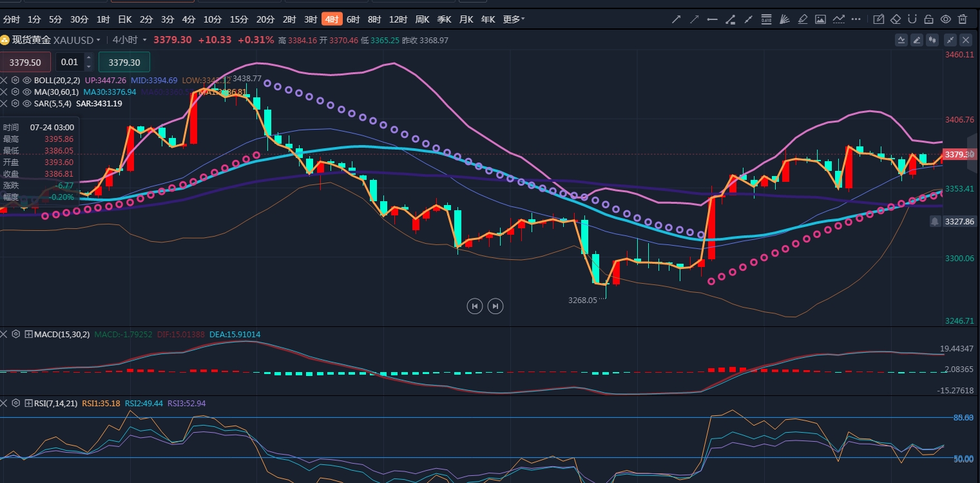Select the arrow trend line drawing tool
The image size is (980, 483).
pyautogui.click(x=676, y=19)
